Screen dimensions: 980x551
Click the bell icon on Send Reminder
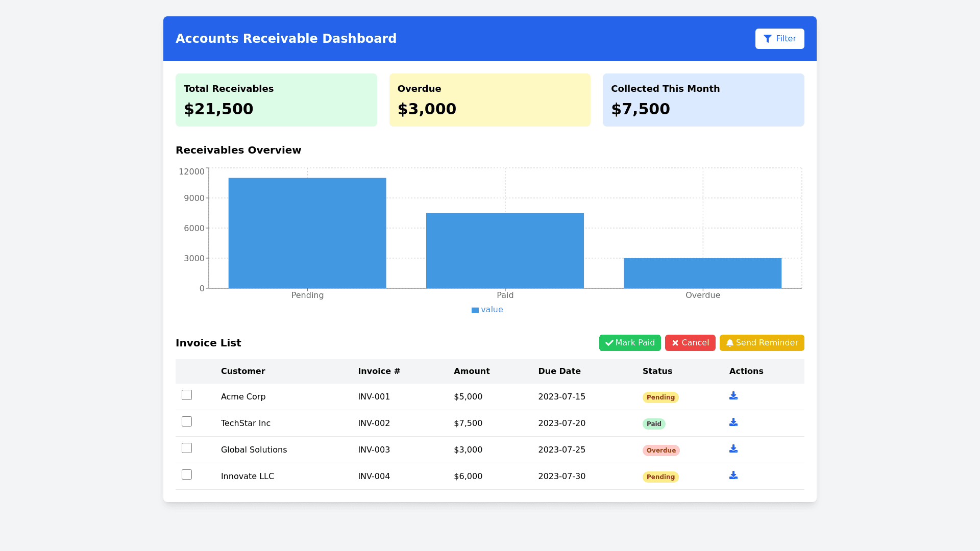pyautogui.click(x=729, y=343)
